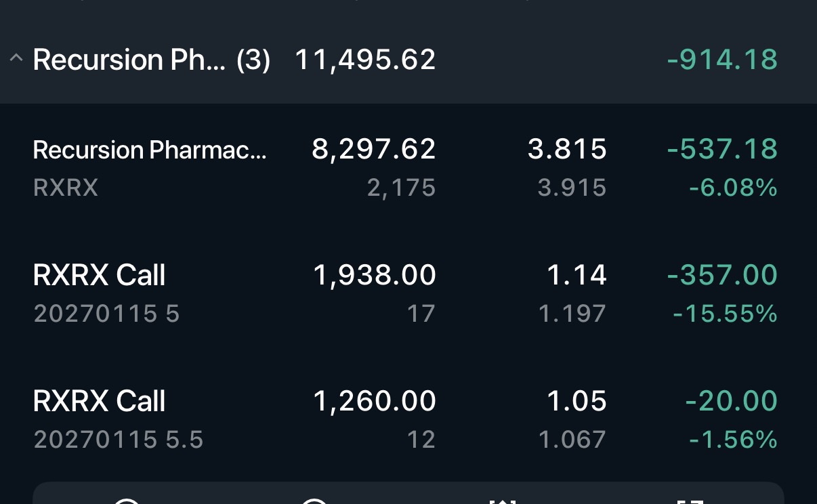Tap the 1,938.00 option market value

(x=374, y=275)
